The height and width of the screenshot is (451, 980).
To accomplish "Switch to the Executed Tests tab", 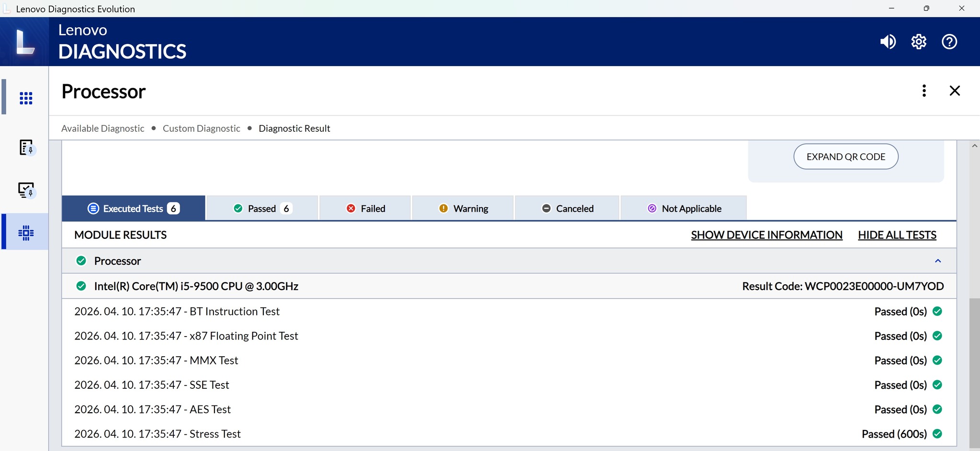I will coord(134,208).
